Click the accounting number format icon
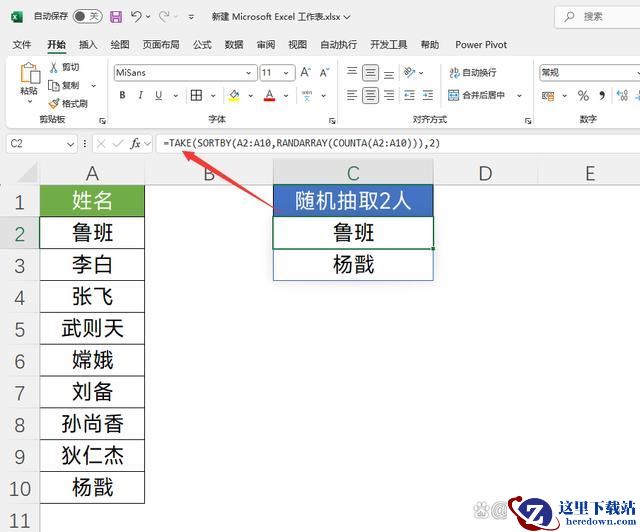 tap(548, 96)
